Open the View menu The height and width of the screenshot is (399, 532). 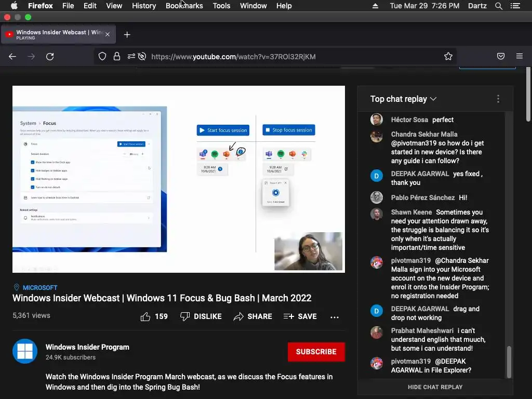[x=114, y=6]
